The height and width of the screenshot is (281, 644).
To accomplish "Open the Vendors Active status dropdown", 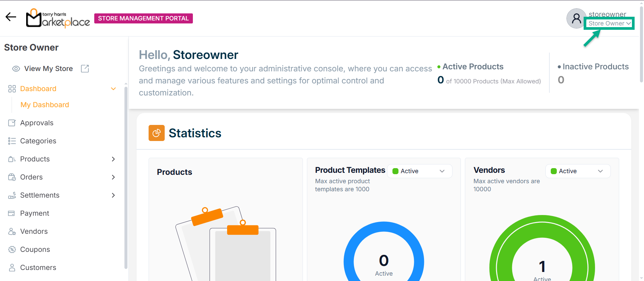I will point(578,171).
